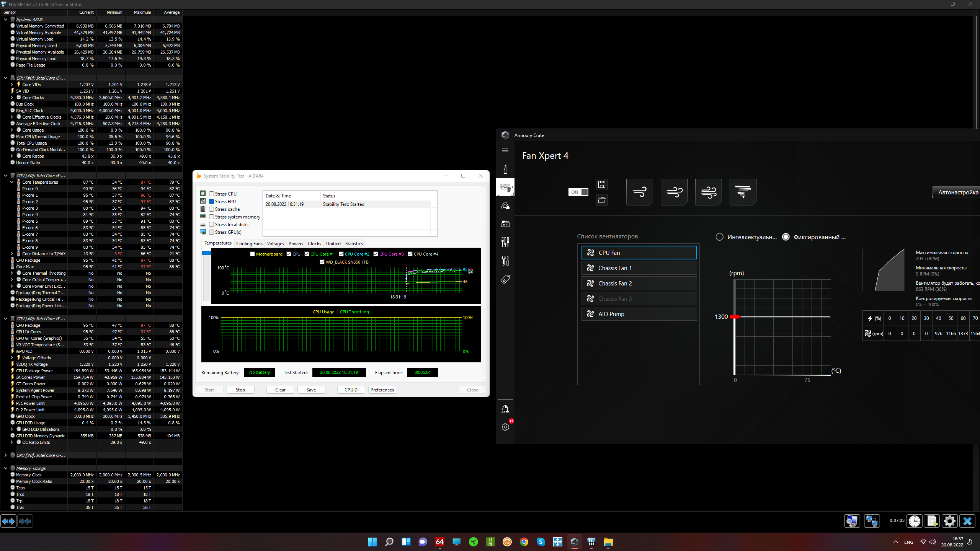Click the load fan profile folder icon
The height and width of the screenshot is (551, 980).
tap(602, 200)
